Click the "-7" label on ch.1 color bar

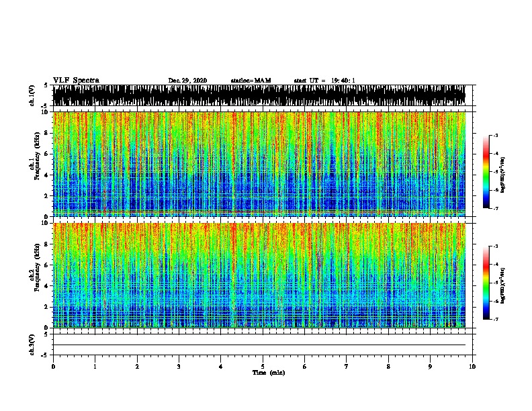496,208
